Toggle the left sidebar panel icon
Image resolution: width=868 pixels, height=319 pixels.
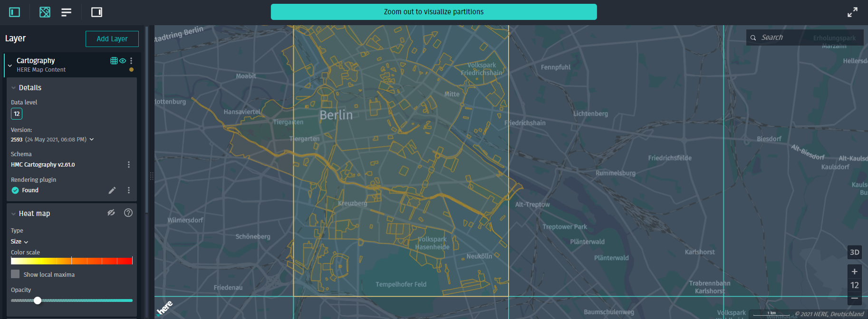point(15,12)
